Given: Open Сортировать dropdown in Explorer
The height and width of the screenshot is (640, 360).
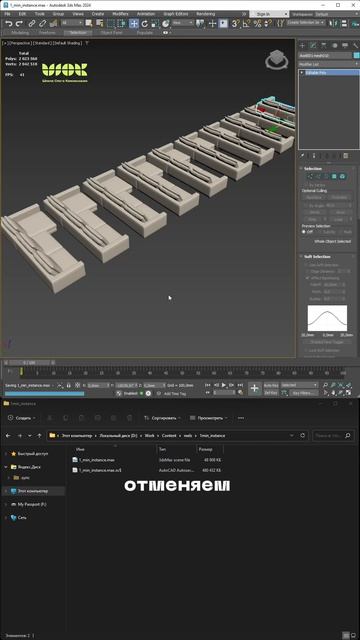Looking at the screenshot, I should (162, 418).
